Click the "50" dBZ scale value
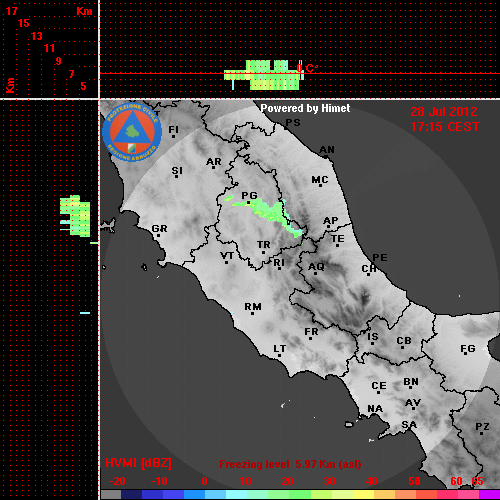The image size is (500, 500). 414,481
